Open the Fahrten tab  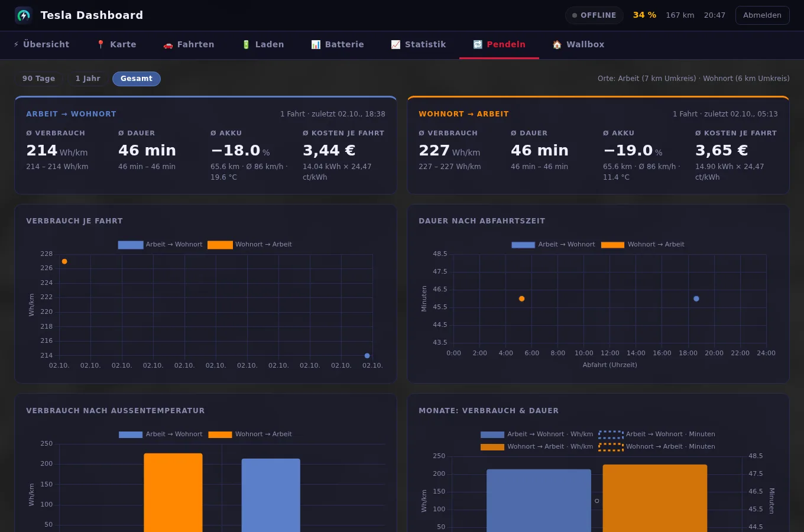189,44
